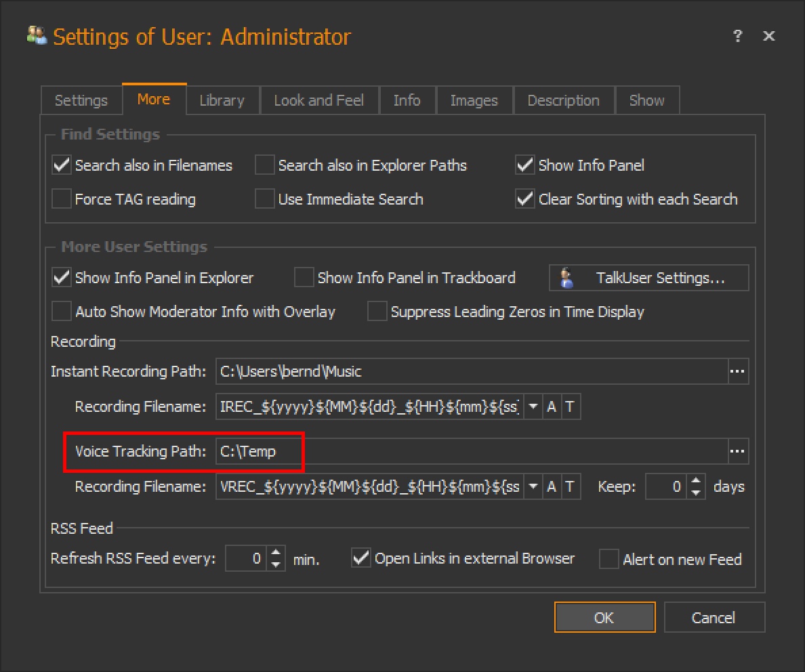Click the T button beside IREC filename
Screen dimensions: 805x672
coord(570,407)
